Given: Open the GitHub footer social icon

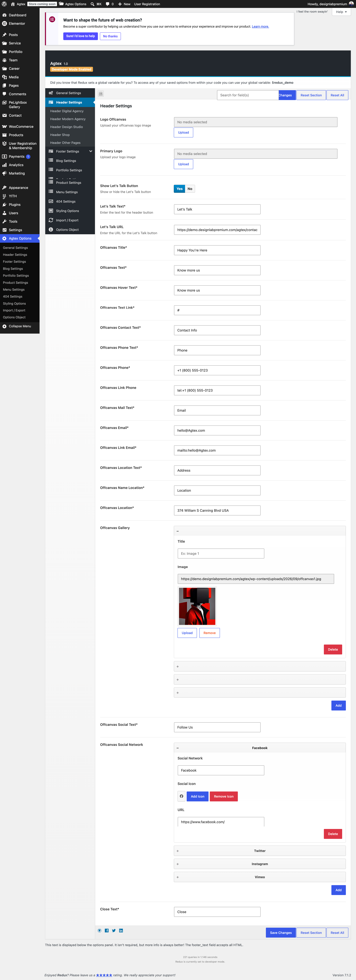Looking at the screenshot, I should tap(100, 931).
